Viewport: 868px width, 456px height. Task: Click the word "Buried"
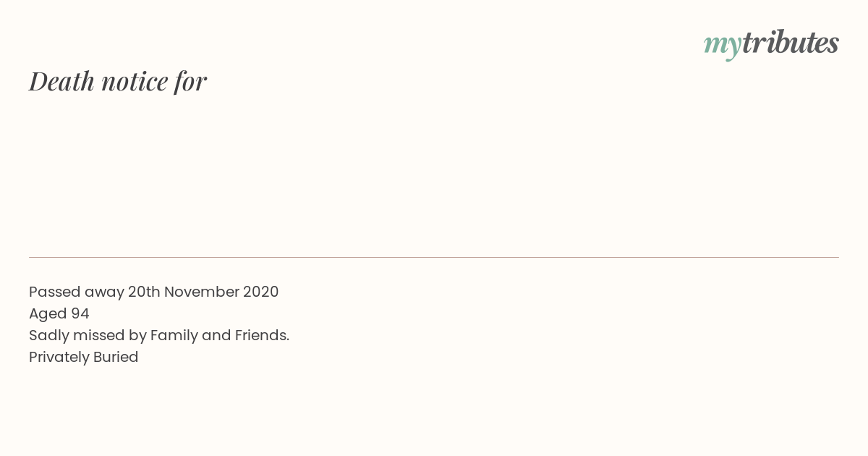[x=116, y=357]
